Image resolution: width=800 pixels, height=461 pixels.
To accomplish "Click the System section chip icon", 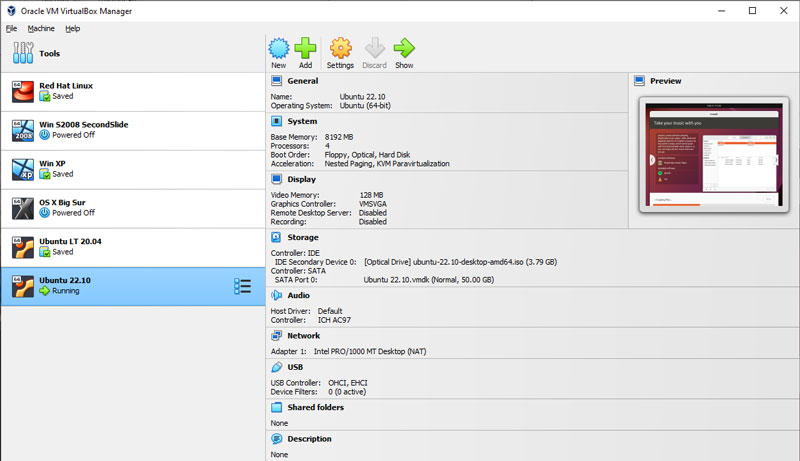I will tap(277, 121).
